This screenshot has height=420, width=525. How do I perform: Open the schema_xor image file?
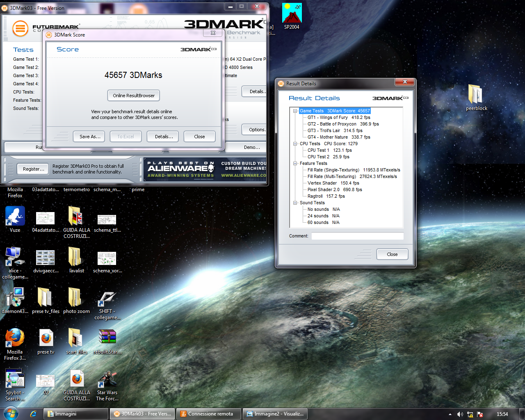tap(107, 262)
